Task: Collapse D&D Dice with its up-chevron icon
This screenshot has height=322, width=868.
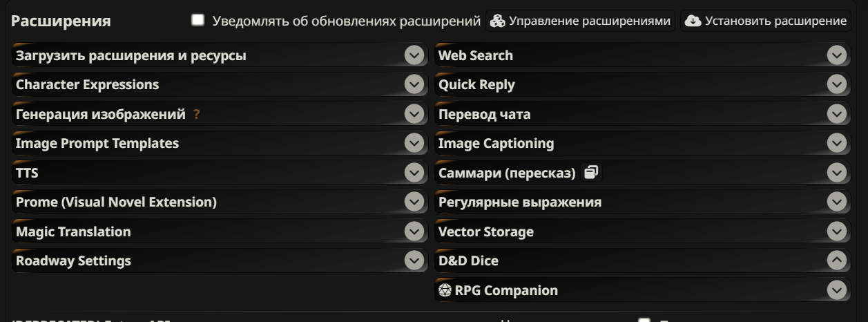Action: click(x=836, y=261)
